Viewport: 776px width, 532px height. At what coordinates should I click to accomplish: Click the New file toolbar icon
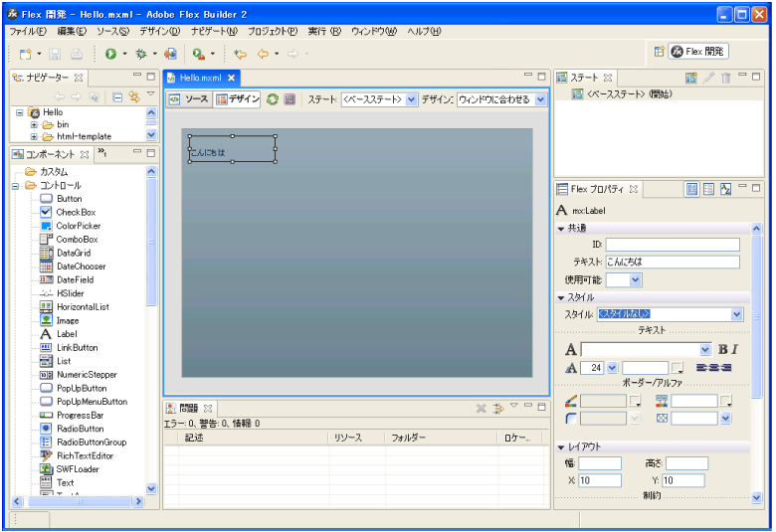coord(25,54)
